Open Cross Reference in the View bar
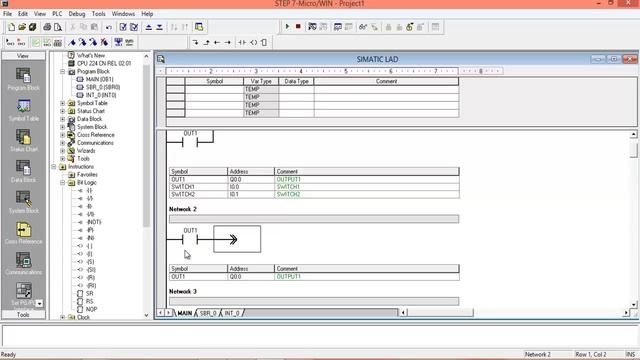640x360 pixels. (23, 233)
